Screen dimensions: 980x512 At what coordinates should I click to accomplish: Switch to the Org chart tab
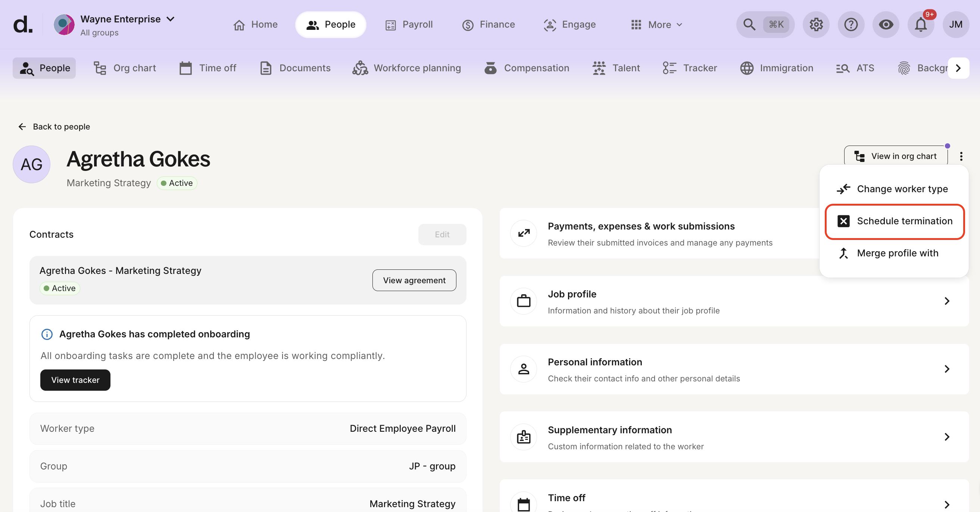pyautogui.click(x=125, y=68)
